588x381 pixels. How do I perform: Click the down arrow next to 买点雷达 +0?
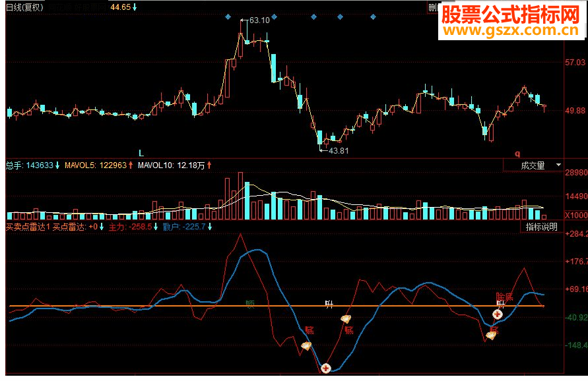point(101,227)
